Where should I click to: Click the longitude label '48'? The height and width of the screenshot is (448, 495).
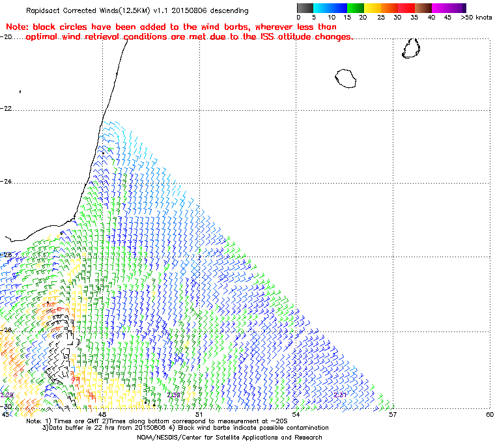click(x=102, y=414)
